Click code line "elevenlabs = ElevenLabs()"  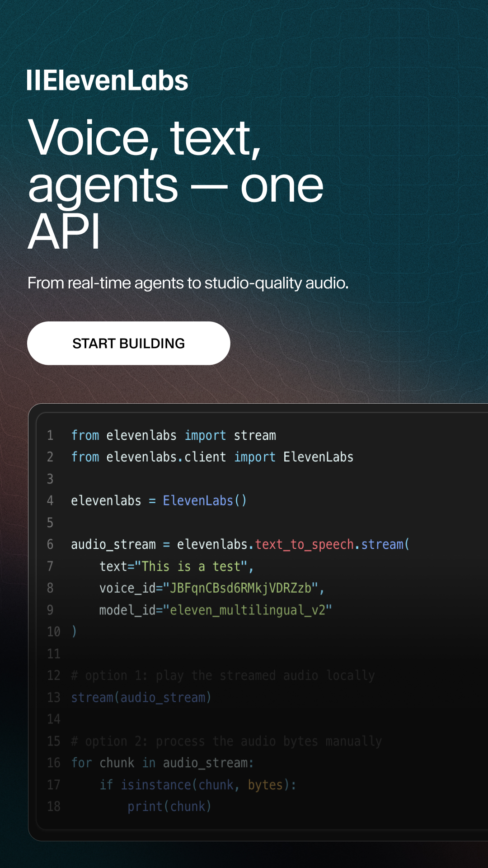[x=159, y=500]
